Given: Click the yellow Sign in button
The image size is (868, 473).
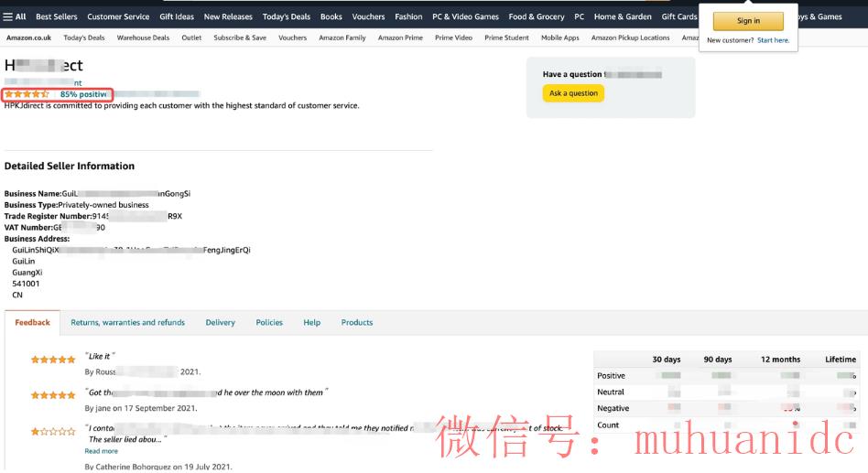Looking at the screenshot, I should (748, 21).
